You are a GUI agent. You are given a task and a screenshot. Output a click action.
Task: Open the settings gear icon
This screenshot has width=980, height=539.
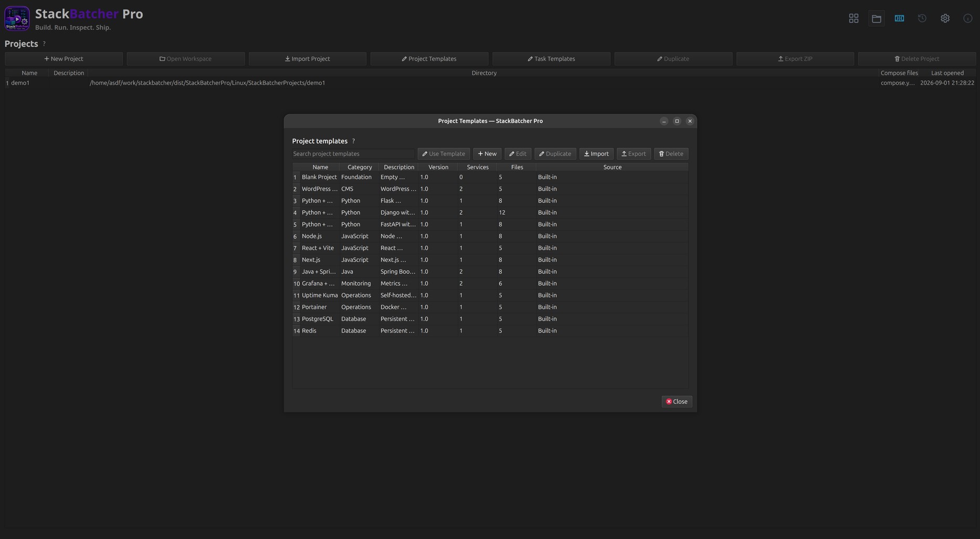pyautogui.click(x=945, y=18)
